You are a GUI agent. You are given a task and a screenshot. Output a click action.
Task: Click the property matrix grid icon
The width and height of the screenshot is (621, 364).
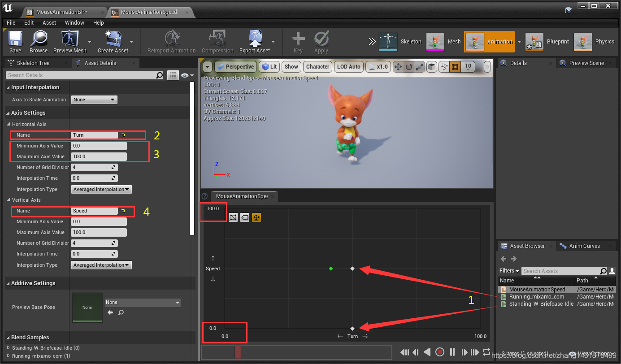173,75
